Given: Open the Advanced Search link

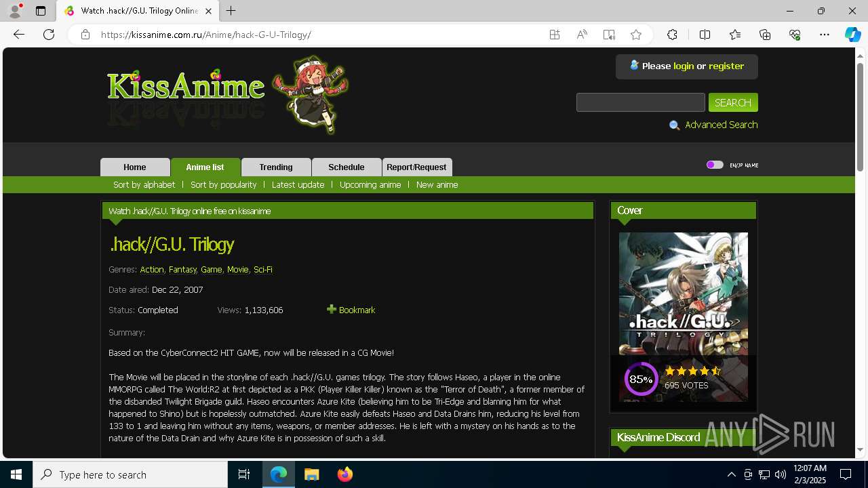Looking at the screenshot, I should pos(722,125).
